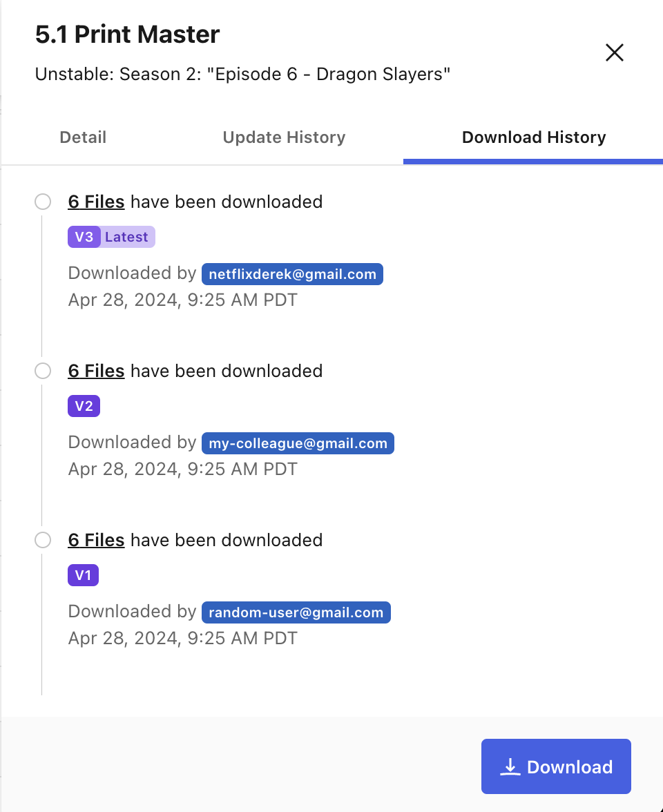Click the V2 version badge
663x812 pixels.
coord(84,406)
